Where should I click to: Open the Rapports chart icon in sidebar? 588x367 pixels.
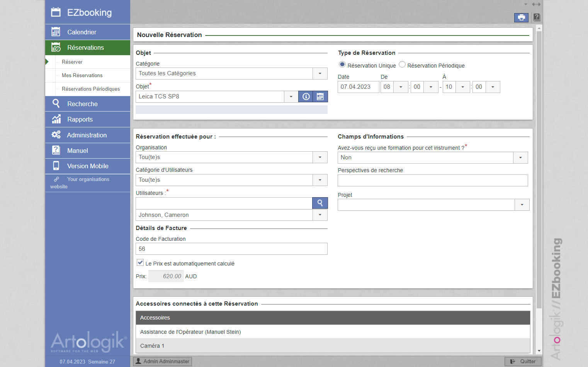(x=56, y=119)
